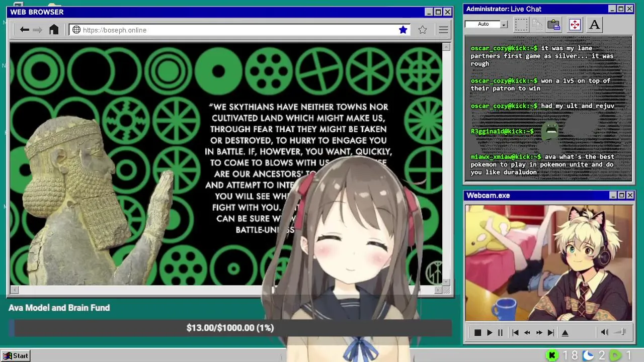Click the fast-forward button in Webcam.exe
Image resolution: width=644 pixels, height=362 pixels.
539,332
